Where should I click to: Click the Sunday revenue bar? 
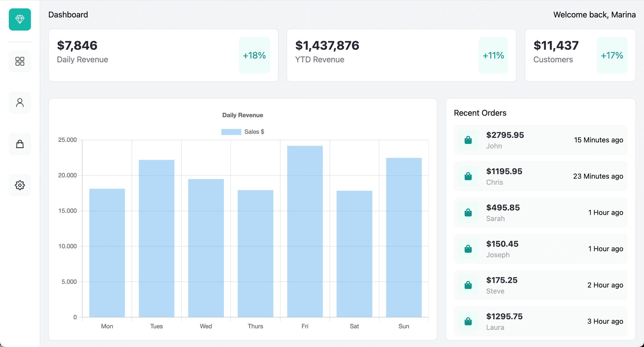coord(404,237)
